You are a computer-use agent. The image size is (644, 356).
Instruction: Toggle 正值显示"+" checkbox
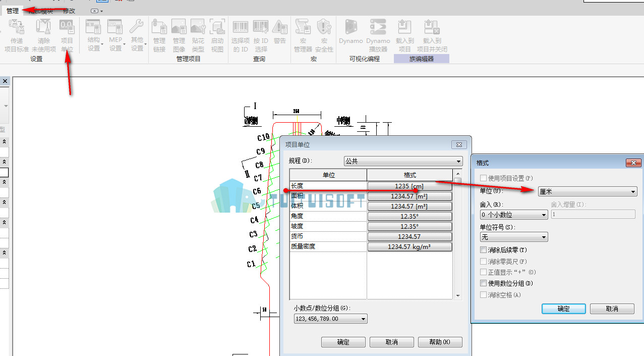pyautogui.click(x=484, y=272)
